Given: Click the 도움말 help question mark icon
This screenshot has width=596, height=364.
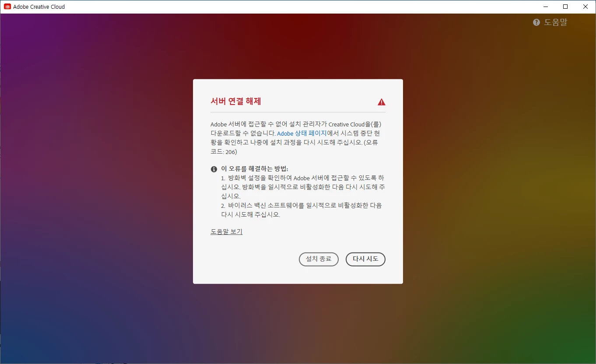Looking at the screenshot, I should 536,22.
